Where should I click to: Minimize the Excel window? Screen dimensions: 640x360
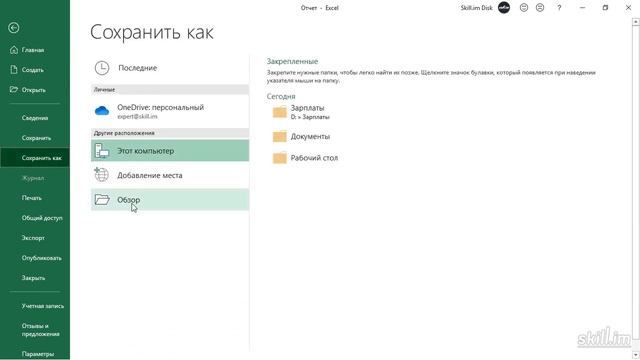pos(582,7)
